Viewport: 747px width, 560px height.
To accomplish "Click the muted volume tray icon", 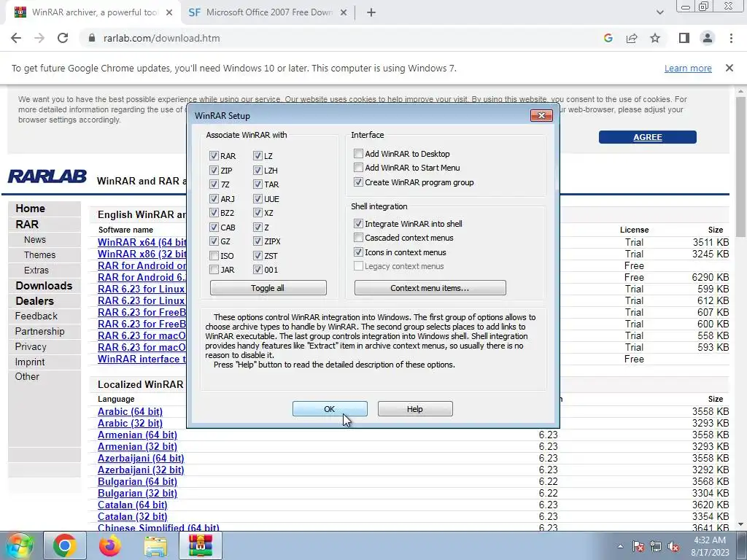I will click(673, 546).
